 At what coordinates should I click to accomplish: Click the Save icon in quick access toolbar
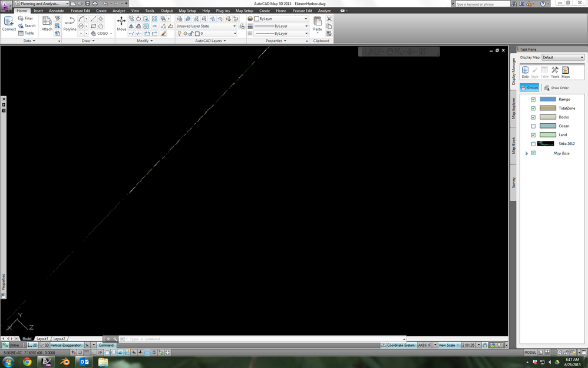click(x=87, y=4)
